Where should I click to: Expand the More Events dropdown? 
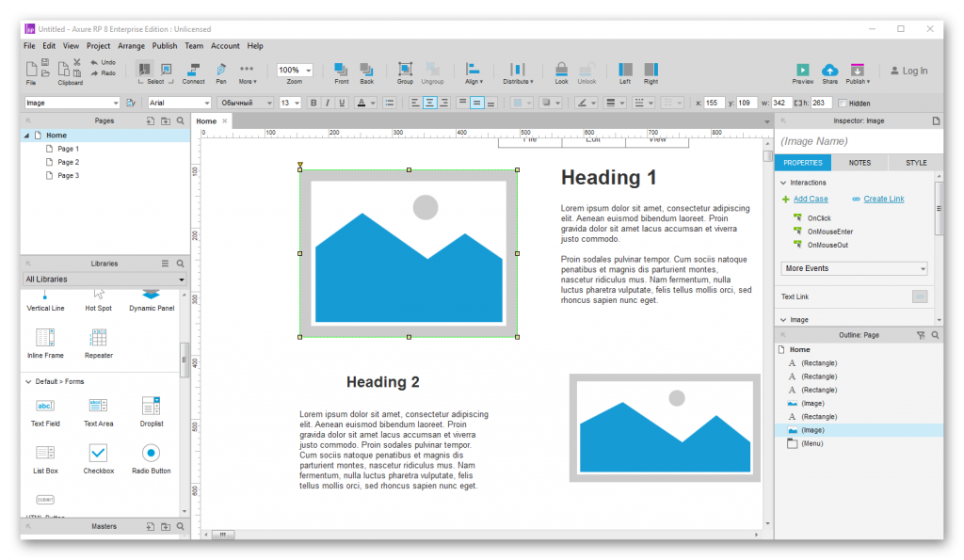point(855,268)
